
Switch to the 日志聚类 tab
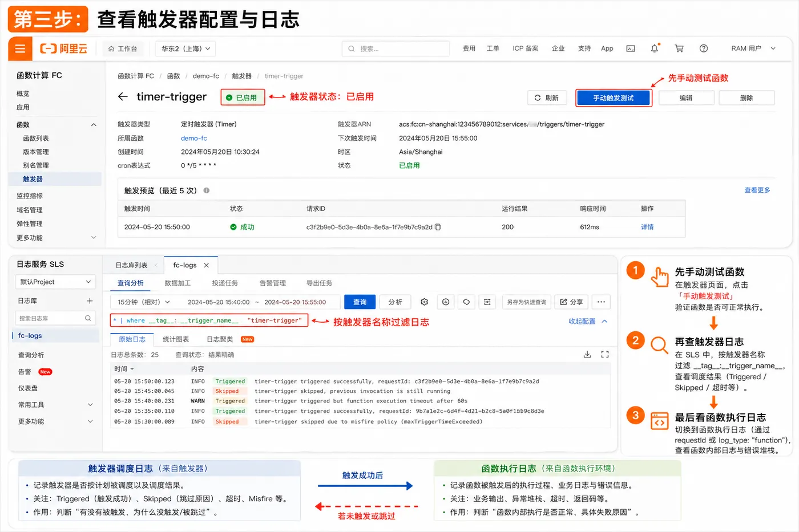(x=220, y=339)
